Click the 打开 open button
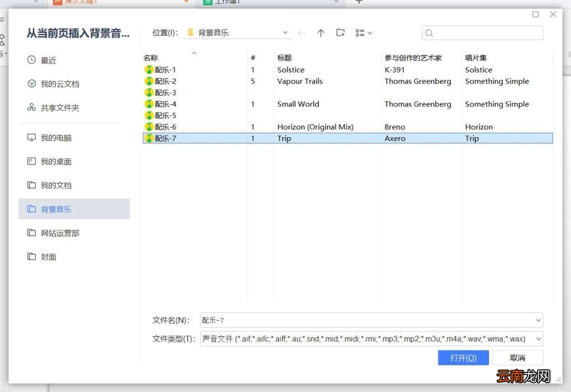This screenshot has width=571, height=392. click(x=463, y=358)
